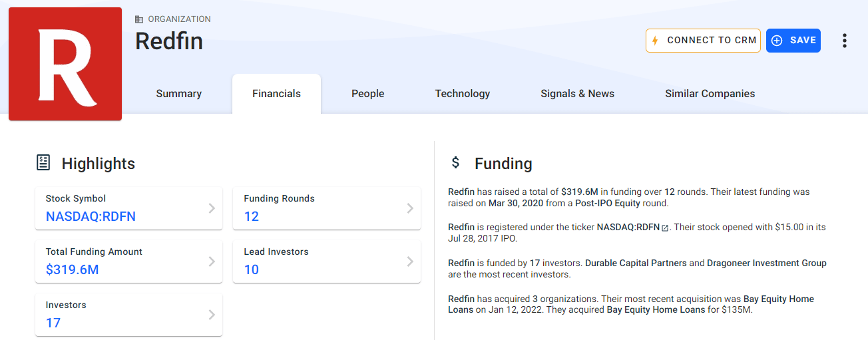Go to the Technology tab
This screenshot has height=340, width=868.
tap(463, 94)
